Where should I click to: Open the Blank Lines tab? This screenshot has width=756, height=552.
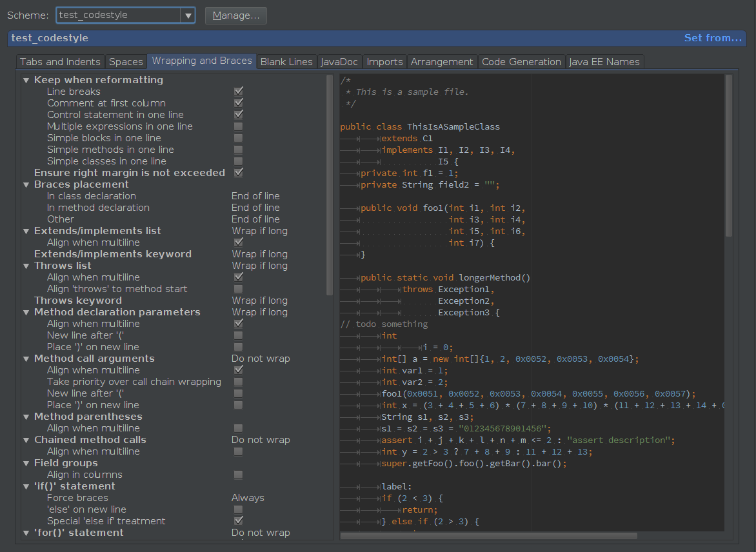(x=286, y=61)
